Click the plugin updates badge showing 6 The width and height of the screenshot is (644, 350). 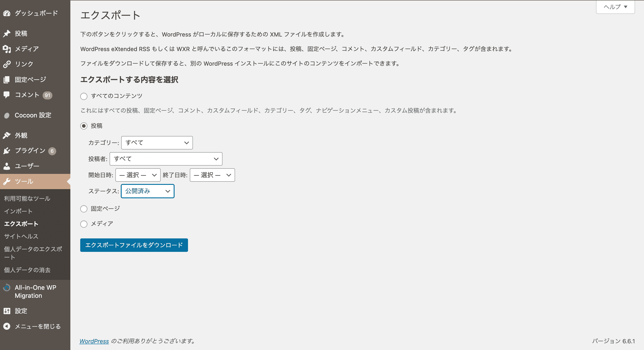52,151
